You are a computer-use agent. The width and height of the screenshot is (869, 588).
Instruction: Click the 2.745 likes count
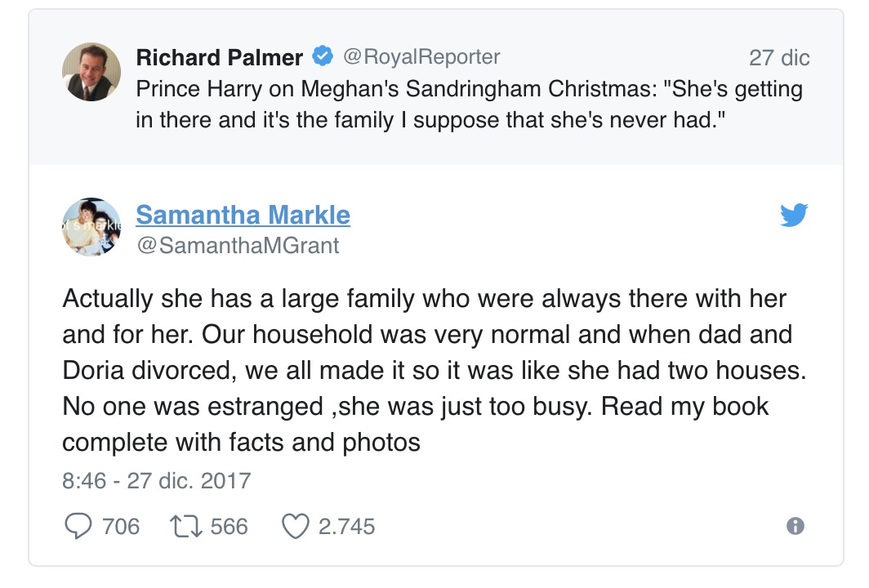(x=347, y=527)
